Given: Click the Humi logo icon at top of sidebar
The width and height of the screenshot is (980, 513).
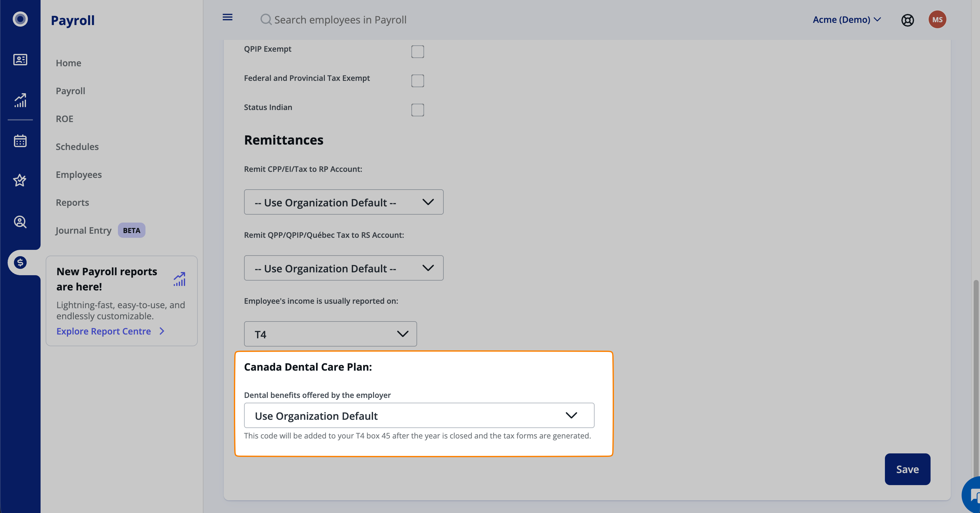Looking at the screenshot, I should (20, 19).
